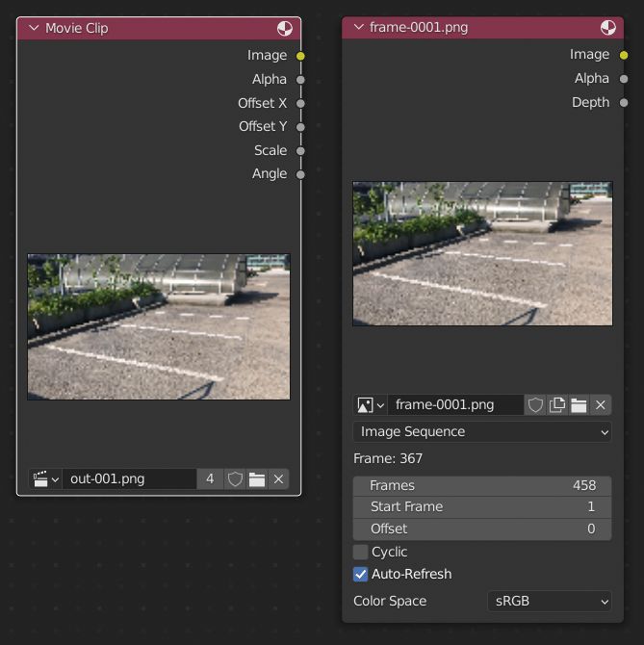644x645 pixels.
Task: Click the Angle output socket
Action: tap(300, 174)
